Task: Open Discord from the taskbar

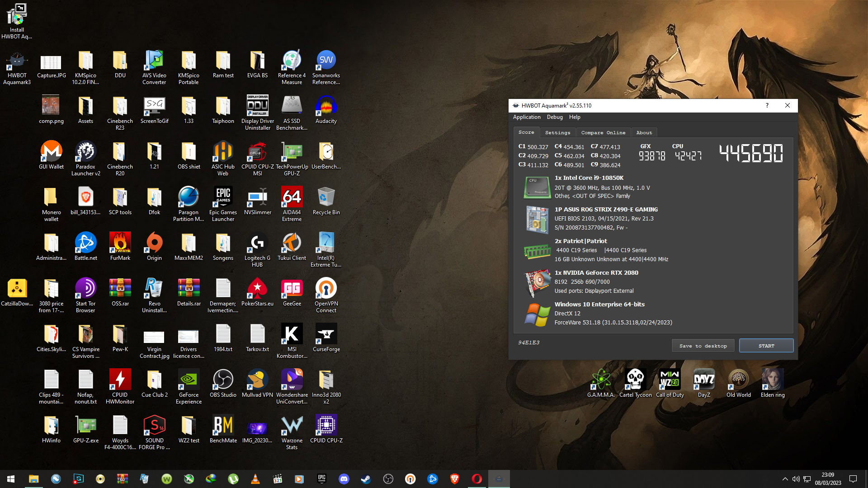Action: pos(344,479)
